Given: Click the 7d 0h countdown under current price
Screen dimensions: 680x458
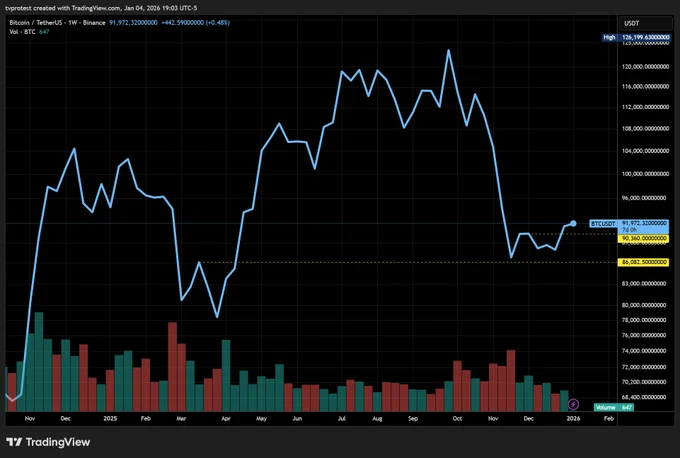Looking at the screenshot, I should [630, 229].
